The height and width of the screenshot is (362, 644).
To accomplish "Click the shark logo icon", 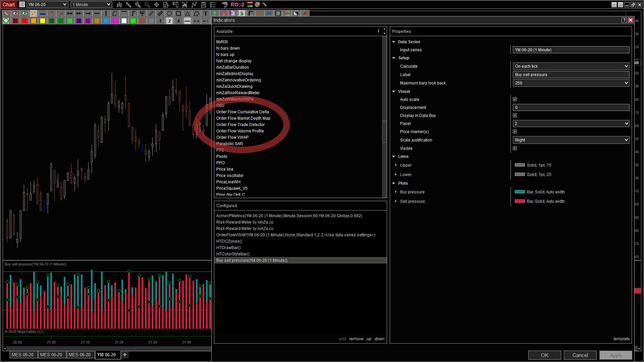I will coord(225,5).
